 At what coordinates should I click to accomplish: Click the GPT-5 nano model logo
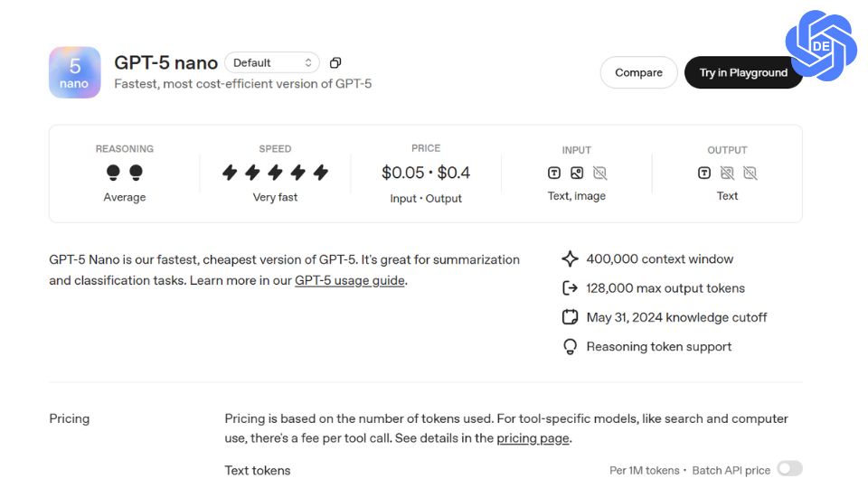(x=75, y=72)
